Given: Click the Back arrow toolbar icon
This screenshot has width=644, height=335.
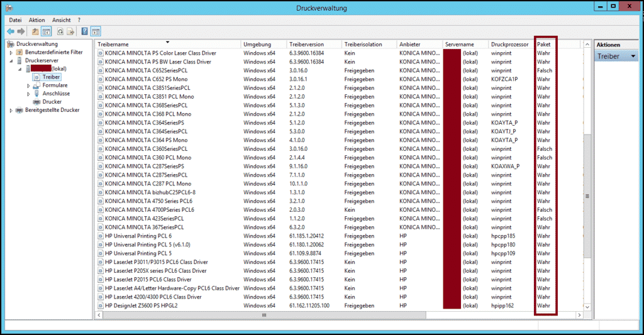Looking at the screenshot, I should tap(11, 31).
